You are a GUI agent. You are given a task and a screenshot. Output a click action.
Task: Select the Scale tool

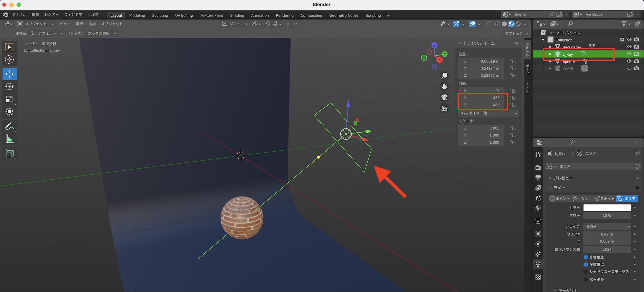pyautogui.click(x=9, y=99)
